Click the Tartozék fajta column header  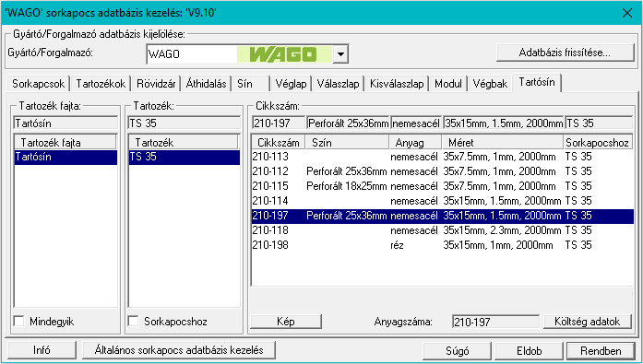(65, 143)
